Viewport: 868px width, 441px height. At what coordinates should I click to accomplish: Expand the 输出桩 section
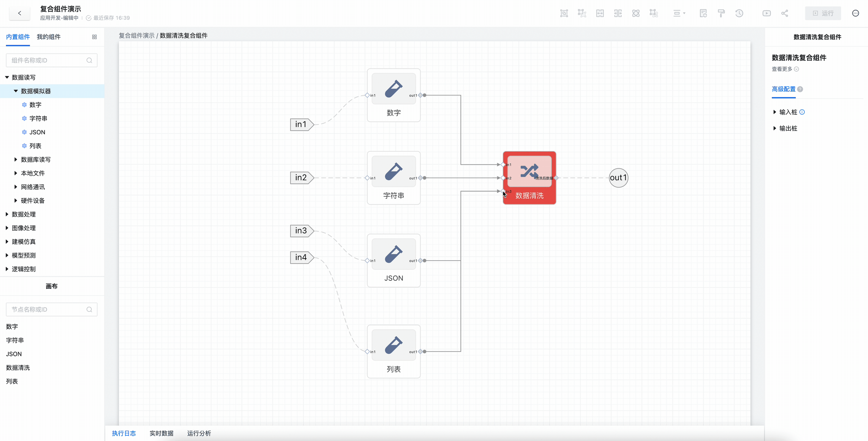pos(775,129)
